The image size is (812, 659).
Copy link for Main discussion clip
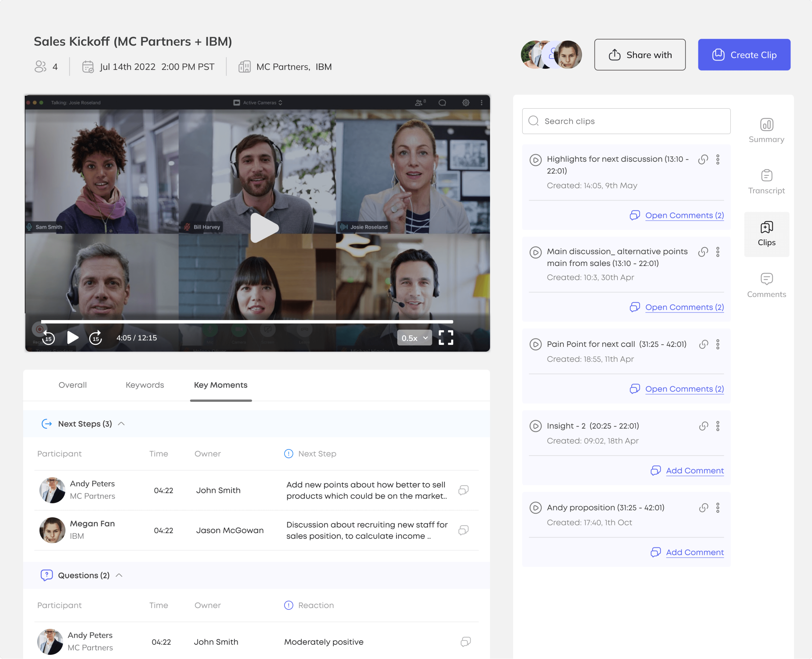(703, 252)
